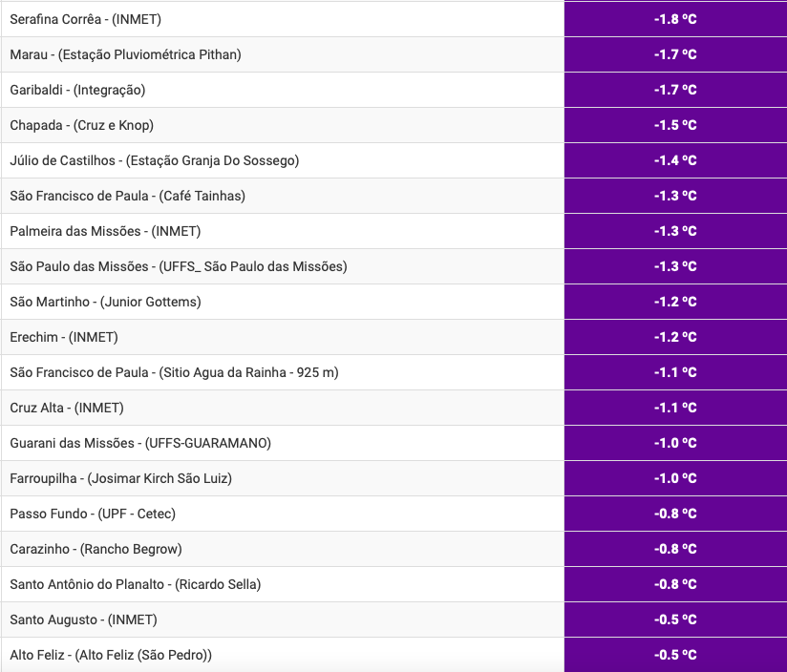Click the Passo Fundo (UPF - Cetec) name
This screenshot has width=787, height=672.
(93, 514)
